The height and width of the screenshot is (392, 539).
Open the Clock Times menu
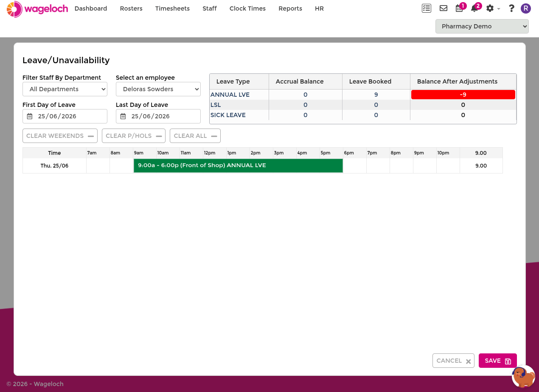[x=247, y=8]
